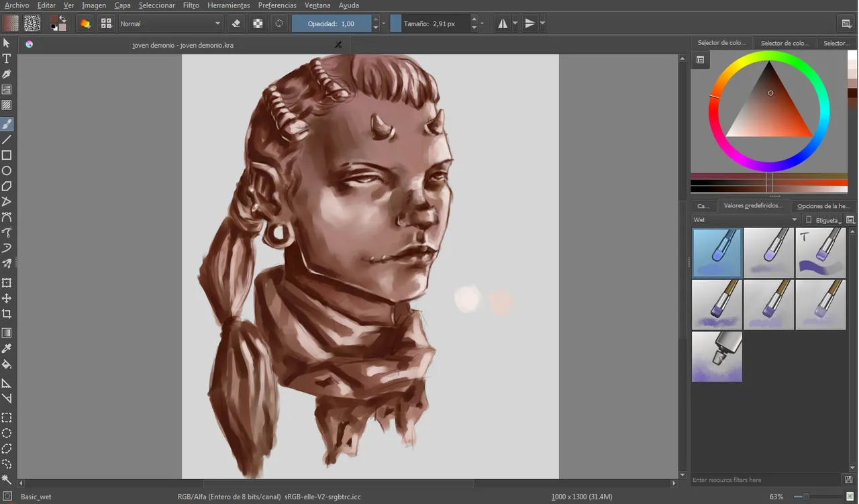Open the Archivo menu

point(17,5)
